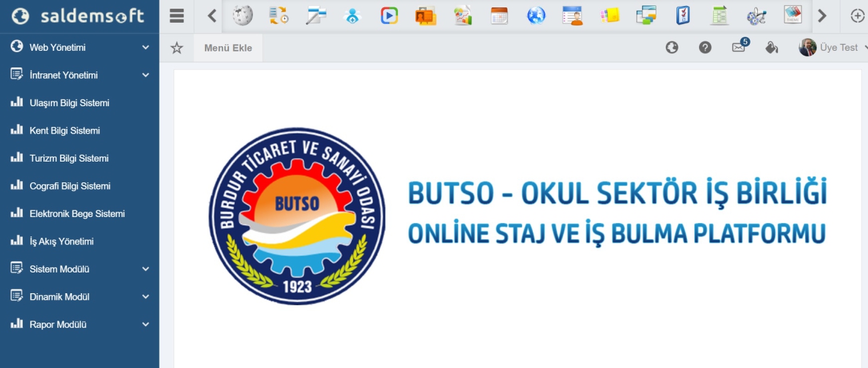Expand the Web Yönetimi menu
Image resolution: width=868 pixels, height=368 pixels.
pos(79,47)
